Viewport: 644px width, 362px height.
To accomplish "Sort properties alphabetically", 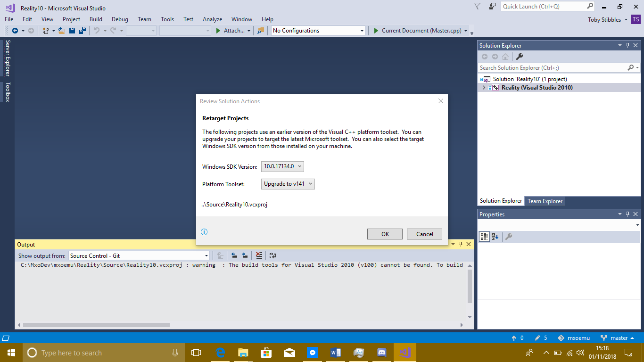I will (495, 237).
